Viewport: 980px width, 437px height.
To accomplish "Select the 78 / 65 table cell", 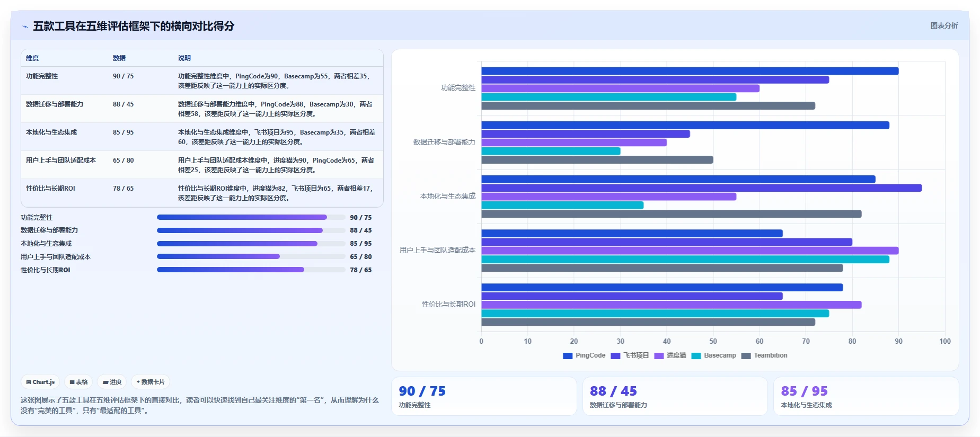I will (123, 189).
